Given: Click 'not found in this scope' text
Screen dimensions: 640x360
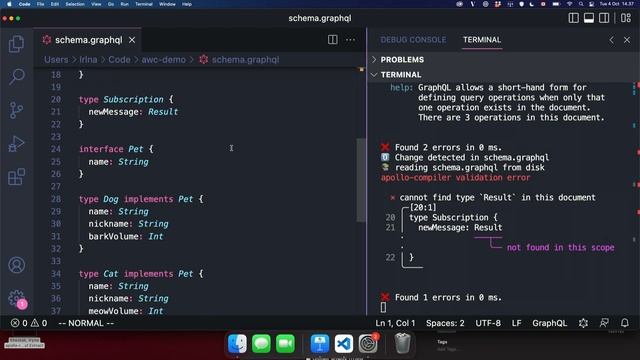Looking at the screenshot, I should click(x=560, y=247).
